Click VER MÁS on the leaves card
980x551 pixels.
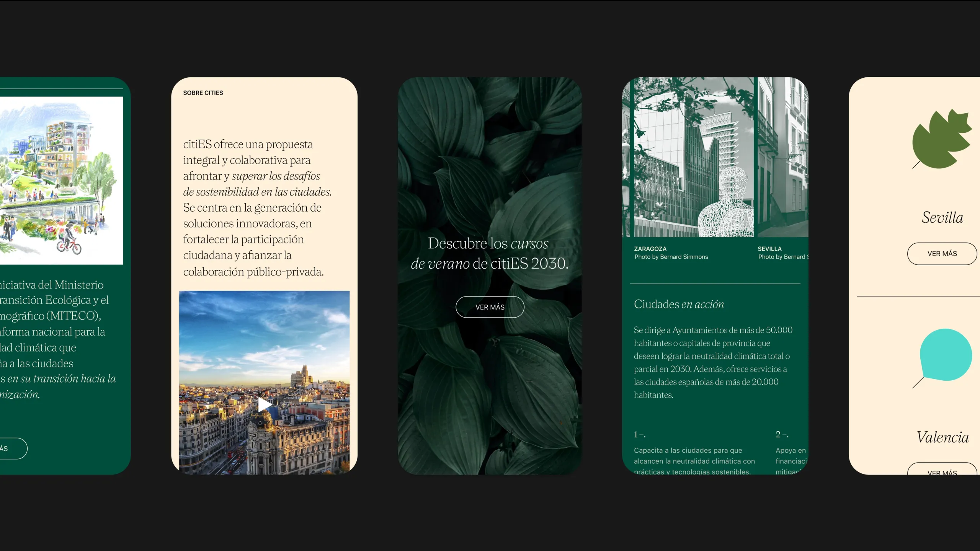[x=490, y=307]
